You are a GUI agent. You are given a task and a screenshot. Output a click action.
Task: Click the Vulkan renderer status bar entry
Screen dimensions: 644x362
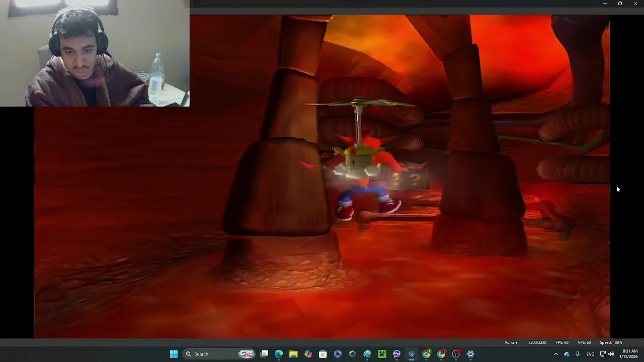click(x=511, y=342)
